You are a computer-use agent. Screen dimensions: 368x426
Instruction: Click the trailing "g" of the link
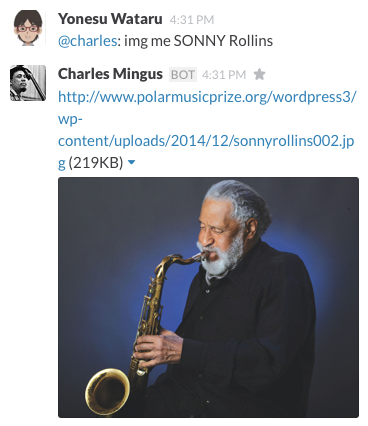(x=62, y=163)
